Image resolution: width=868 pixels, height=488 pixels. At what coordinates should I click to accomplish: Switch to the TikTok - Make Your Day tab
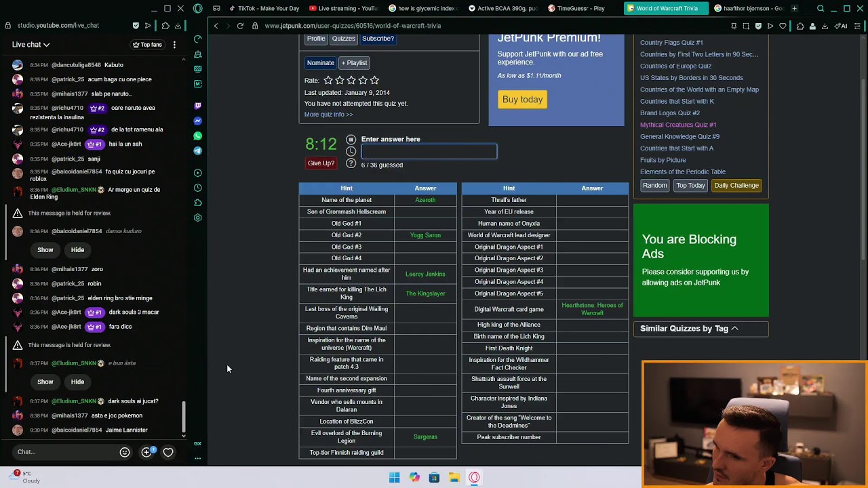(x=264, y=9)
